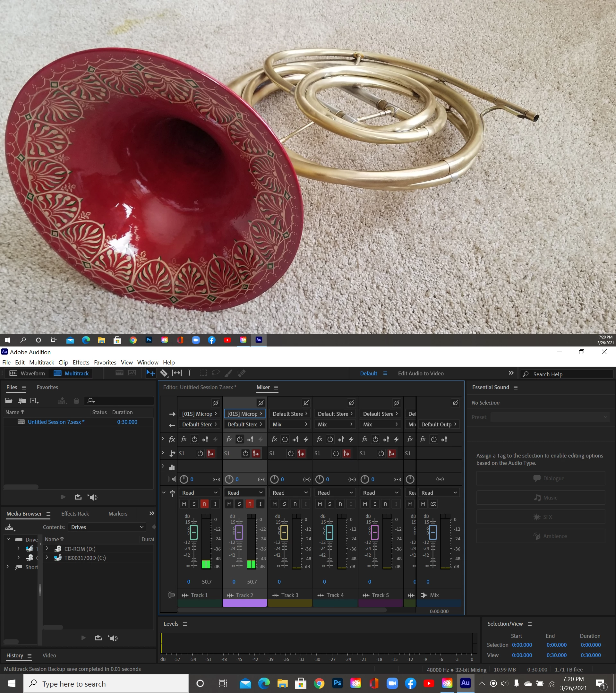Open Adobe Audition from Windows taskbar
This screenshot has width=616, height=693.
click(x=465, y=683)
